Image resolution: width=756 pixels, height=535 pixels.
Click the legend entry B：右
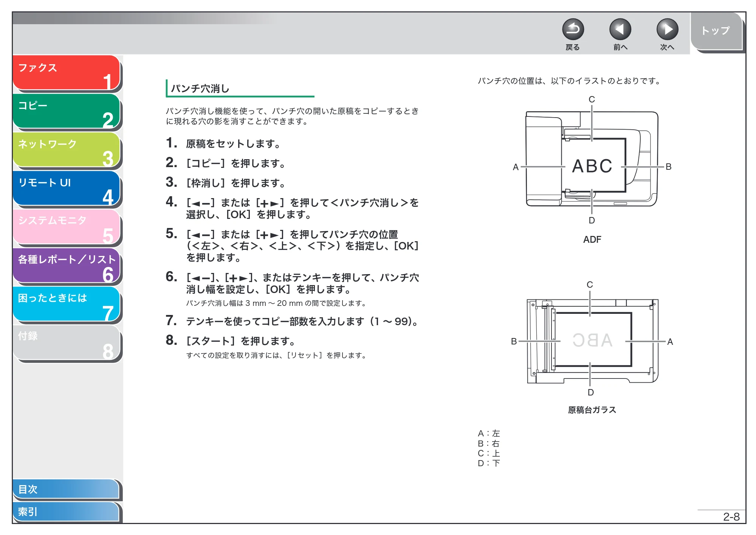pyautogui.click(x=489, y=443)
